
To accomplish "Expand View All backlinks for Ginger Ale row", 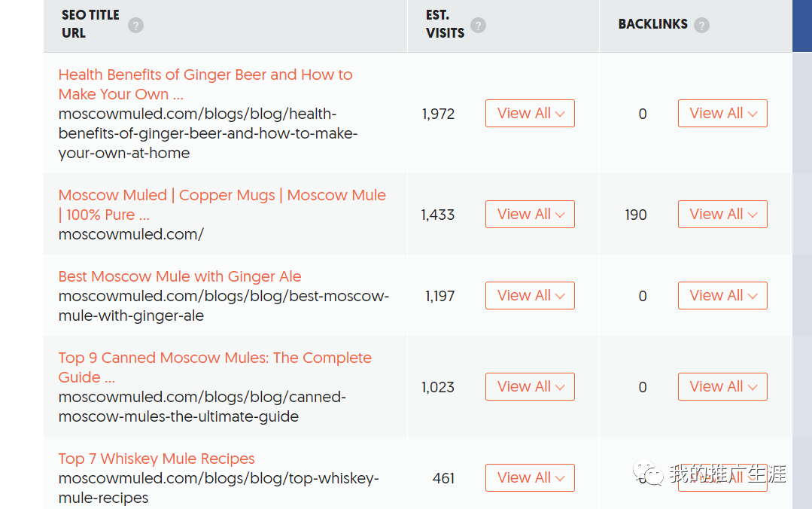I will coord(722,296).
